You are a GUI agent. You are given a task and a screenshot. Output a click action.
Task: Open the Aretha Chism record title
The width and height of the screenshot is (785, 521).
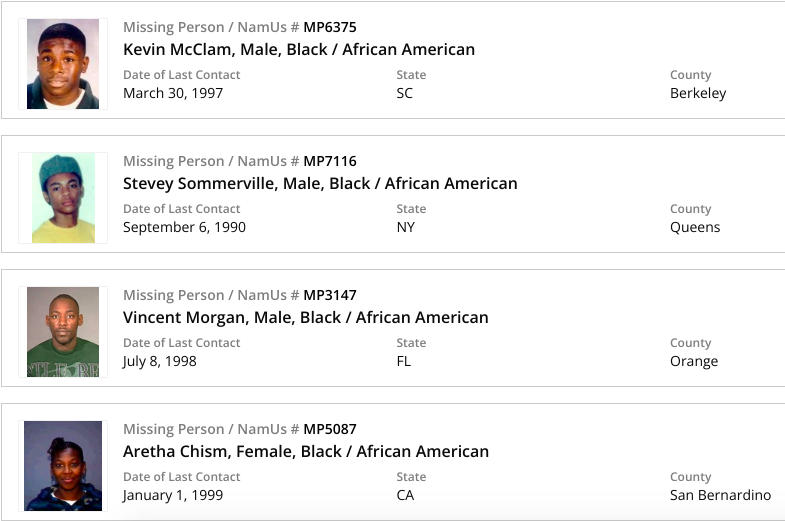[x=306, y=451]
